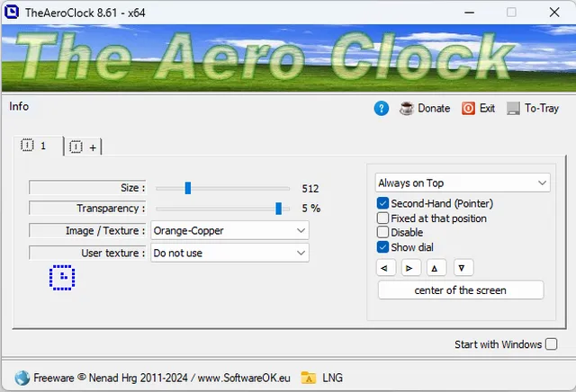576x392 pixels.
Task: Check the Disable checkbox
Action: pos(382,232)
